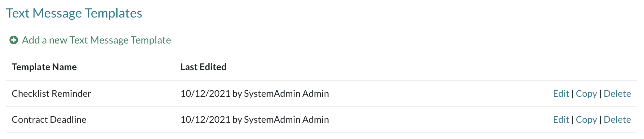Select the Contract Deadline template name
The width and height of the screenshot is (644, 139).
coord(49,120)
